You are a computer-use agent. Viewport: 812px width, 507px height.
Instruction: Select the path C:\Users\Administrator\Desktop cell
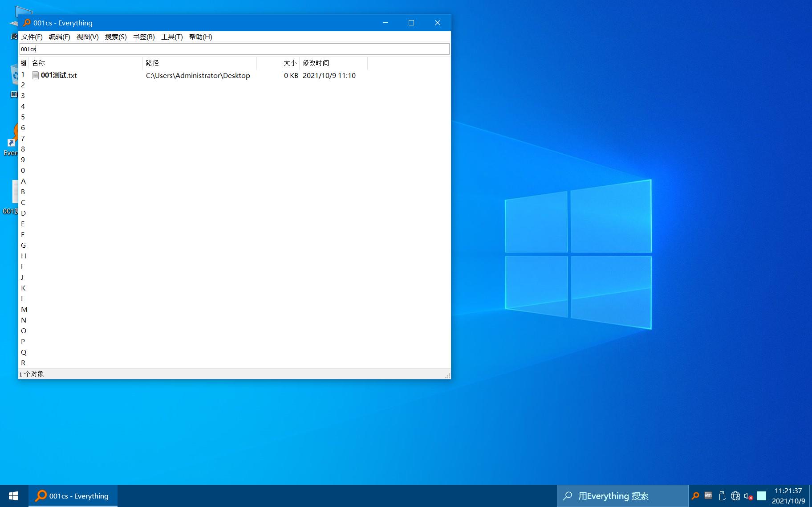198,75
